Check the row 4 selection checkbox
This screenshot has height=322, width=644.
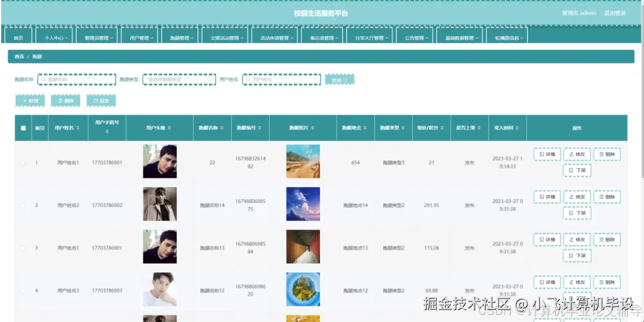(x=23, y=290)
